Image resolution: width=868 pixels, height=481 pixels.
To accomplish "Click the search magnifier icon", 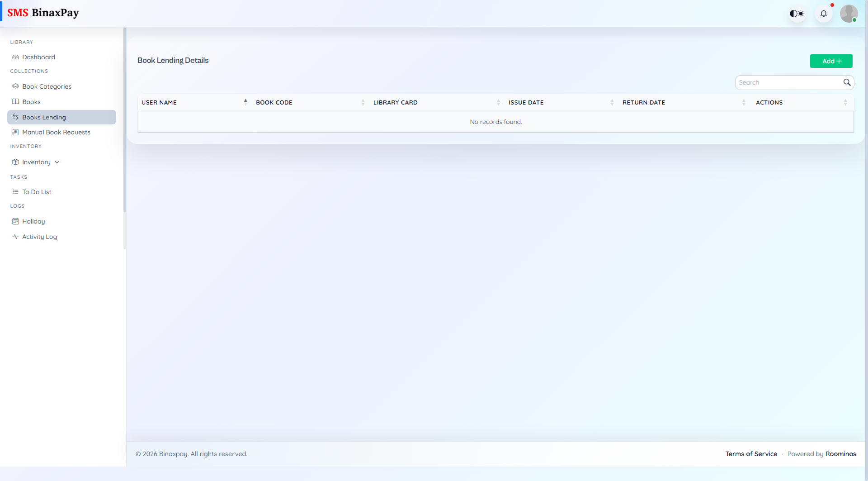I will coord(847,82).
